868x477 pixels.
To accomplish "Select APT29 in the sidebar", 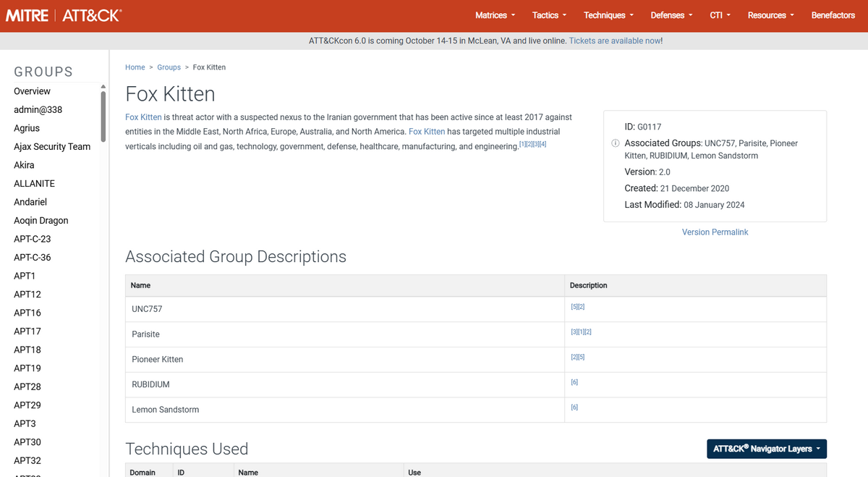I will (x=27, y=405).
